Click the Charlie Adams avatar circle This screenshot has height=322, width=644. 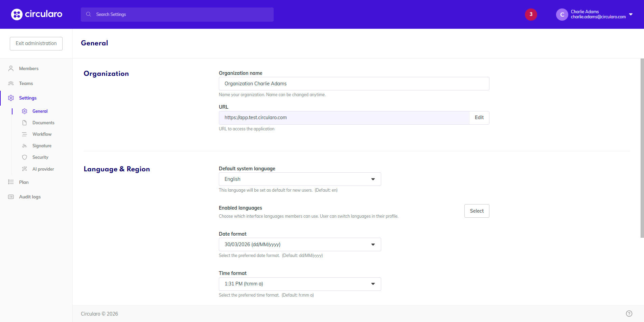pos(562,15)
